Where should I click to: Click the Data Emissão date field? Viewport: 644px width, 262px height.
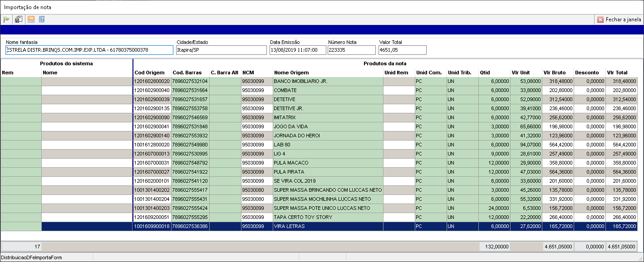pos(297,50)
